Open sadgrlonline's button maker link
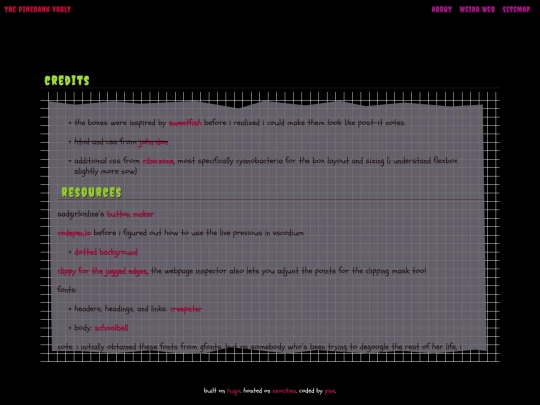Image resolution: width=540 pixels, height=405 pixels. (130, 214)
